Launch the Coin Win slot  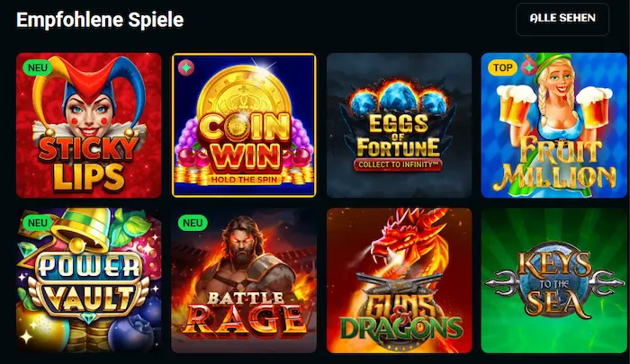[x=244, y=125]
